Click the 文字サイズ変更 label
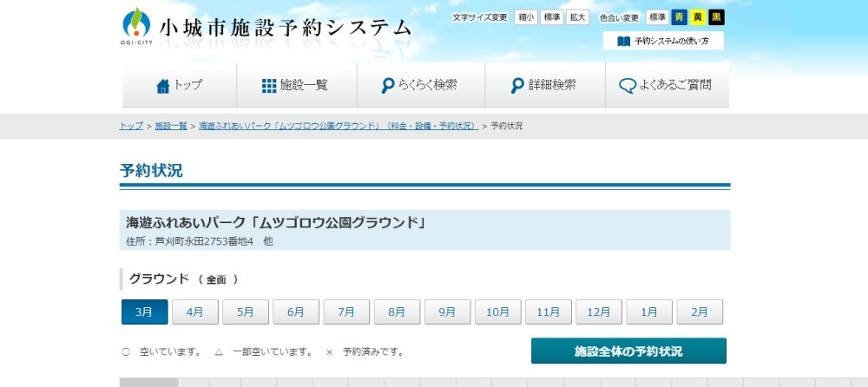Screen dimensions: 868x387 [480, 17]
